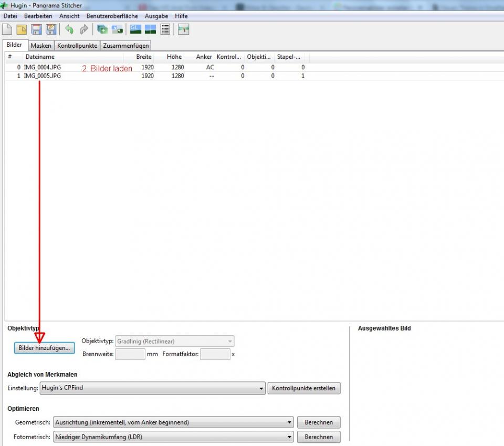Select the IMG_0005.JPG row
The image size is (504, 446).
click(42, 76)
